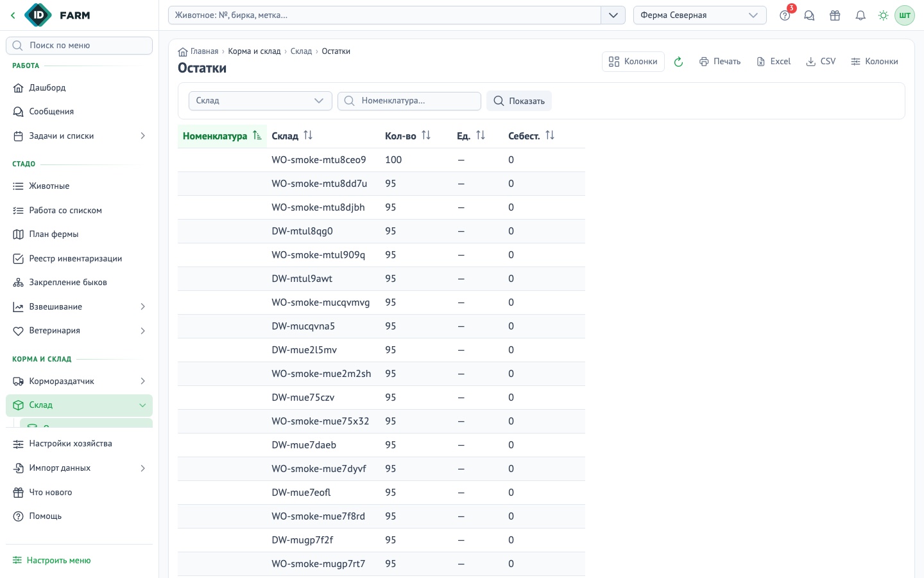
Task: Click the Печать button
Action: click(x=720, y=62)
